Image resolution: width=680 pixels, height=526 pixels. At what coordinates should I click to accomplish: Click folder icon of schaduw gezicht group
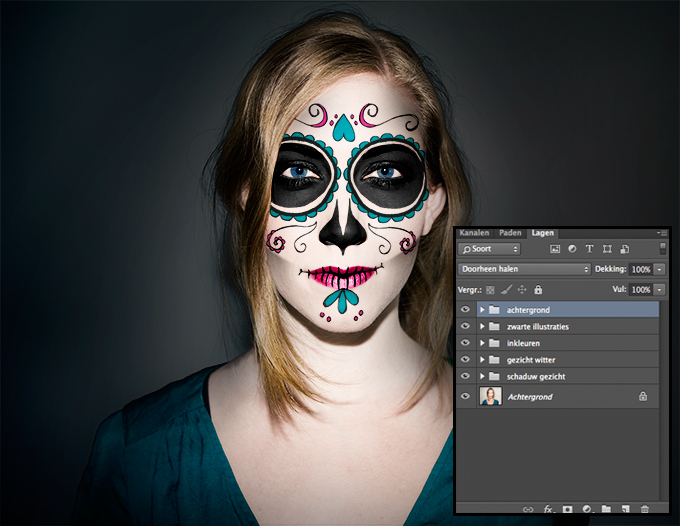[494, 376]
